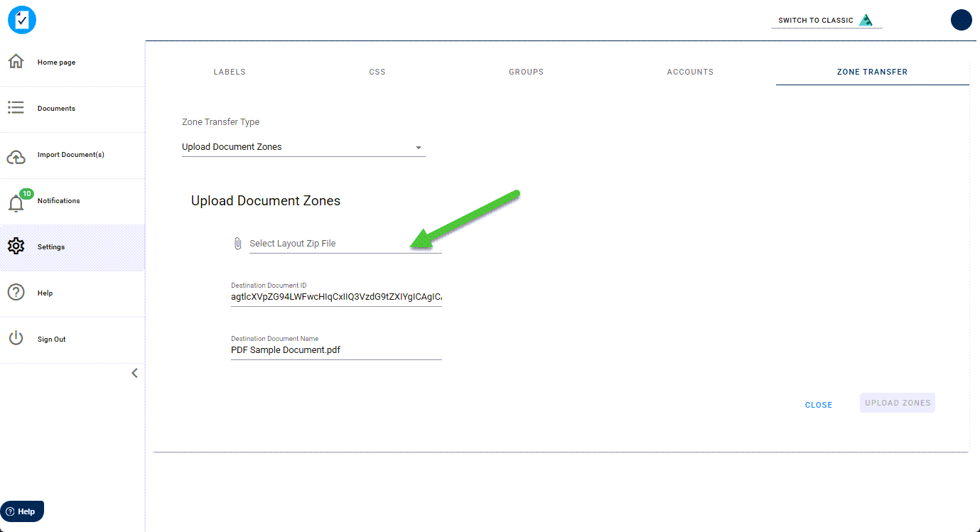Close the Zone Transfer form

tap(818, 404)
